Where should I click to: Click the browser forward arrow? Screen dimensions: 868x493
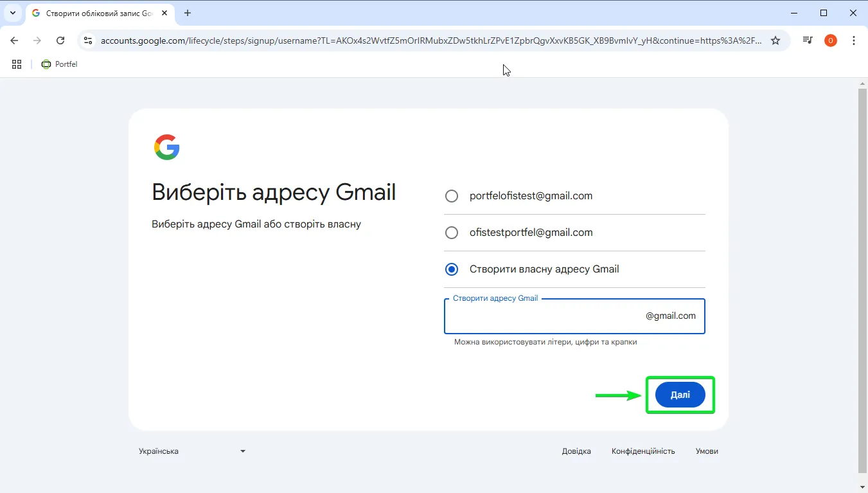(37, 40)
